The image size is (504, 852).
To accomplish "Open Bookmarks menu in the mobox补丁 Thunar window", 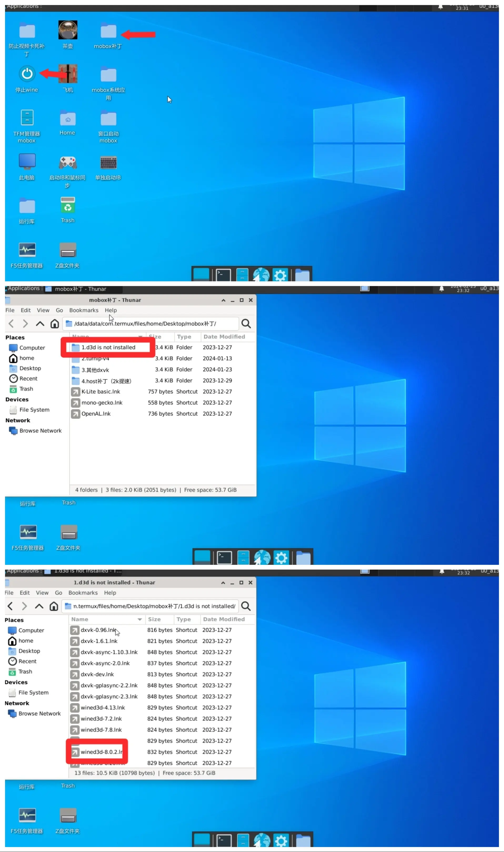I will click(83, 310).
